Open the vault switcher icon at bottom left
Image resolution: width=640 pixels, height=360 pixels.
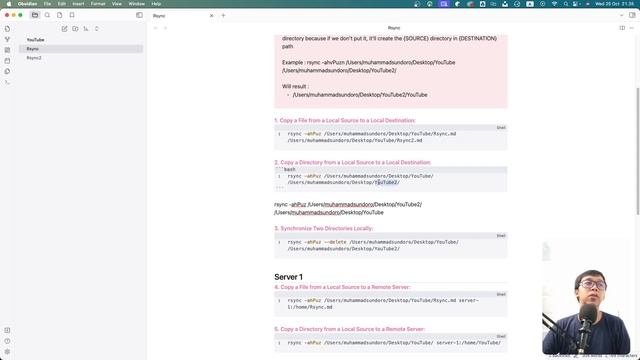7,330
